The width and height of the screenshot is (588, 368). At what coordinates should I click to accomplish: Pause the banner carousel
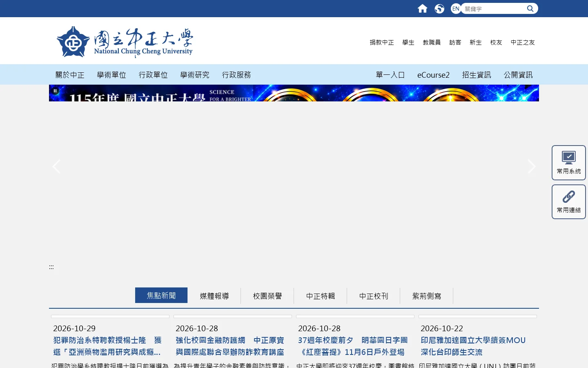pyautogui.click(x=55, y=91)
